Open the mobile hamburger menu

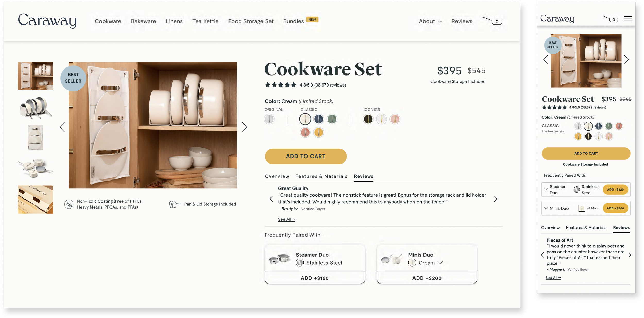[x=628, y=19]
